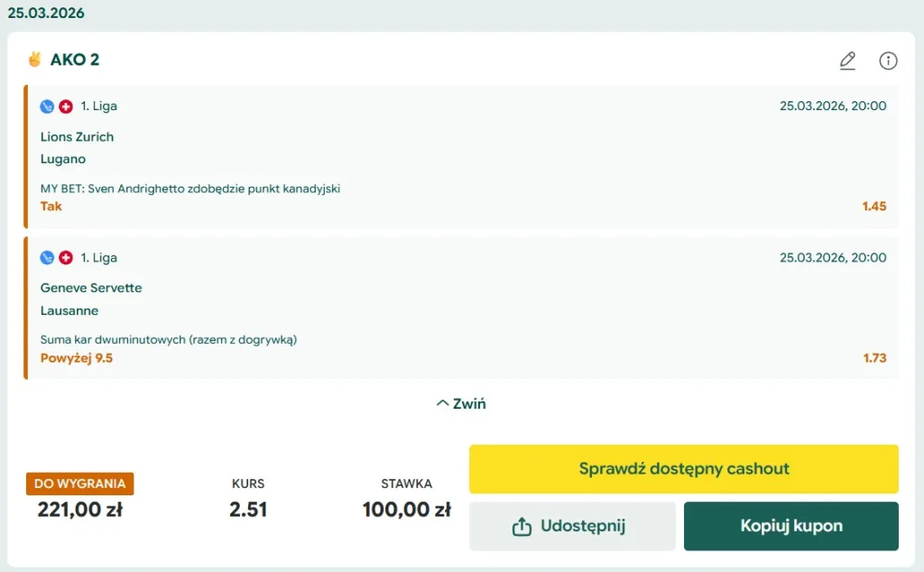This screenshot has height=572, width=924.
Task: Select the Lions Zurich team name
Action: pyautogui.click(x=77, y=137)
